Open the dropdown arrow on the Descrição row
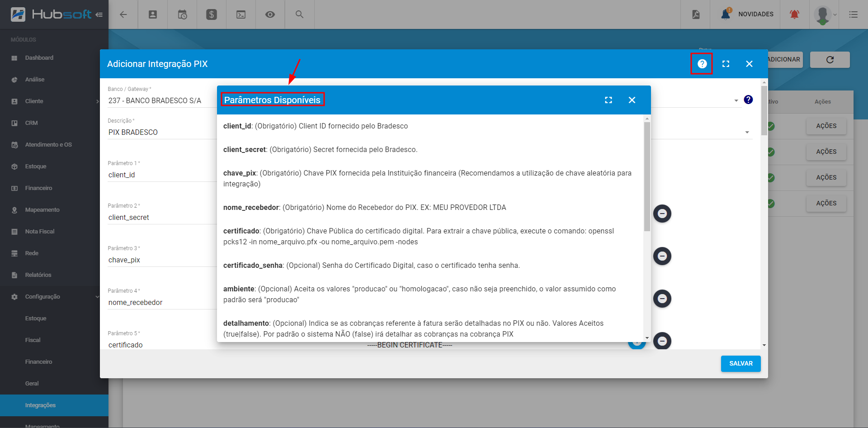Screen dimensions: 868x428 tap(747, 132)
